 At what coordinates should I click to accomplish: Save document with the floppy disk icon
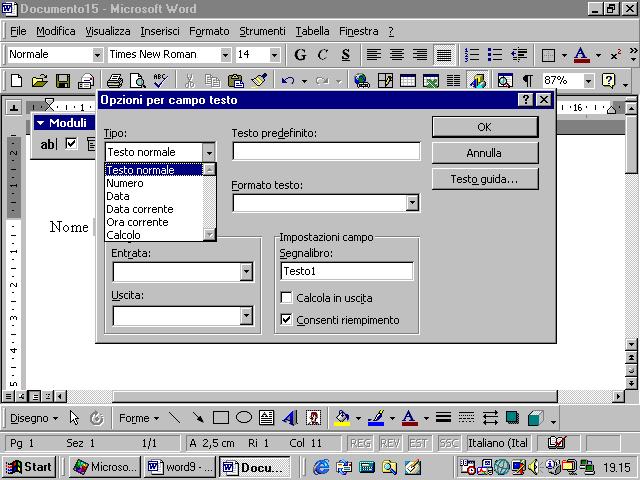coord(63,81)
